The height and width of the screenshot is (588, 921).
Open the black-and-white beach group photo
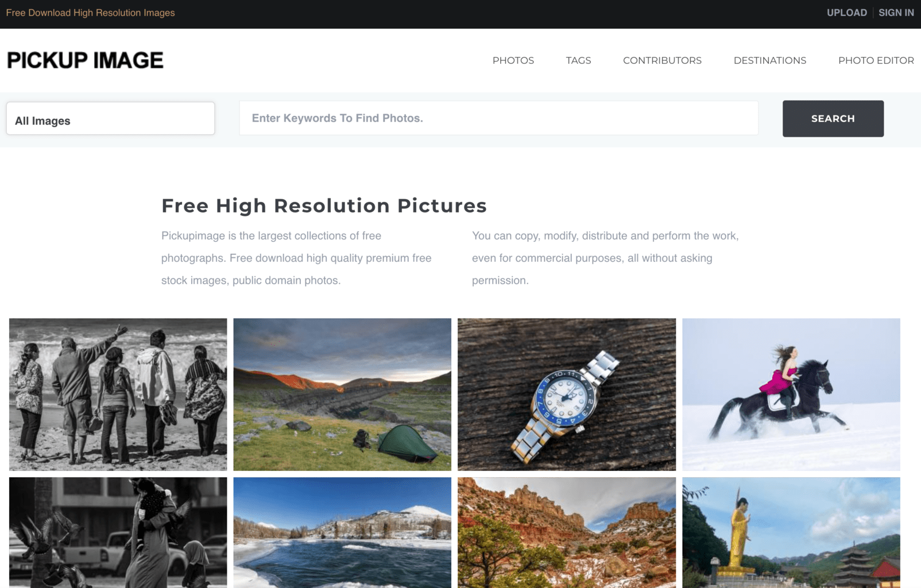coord(118,394)
